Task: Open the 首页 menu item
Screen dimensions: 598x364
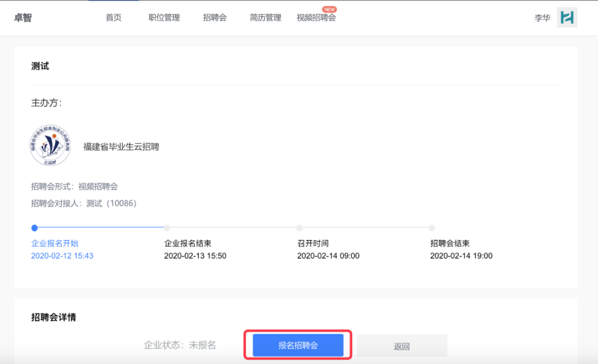Action: point(113,17)
